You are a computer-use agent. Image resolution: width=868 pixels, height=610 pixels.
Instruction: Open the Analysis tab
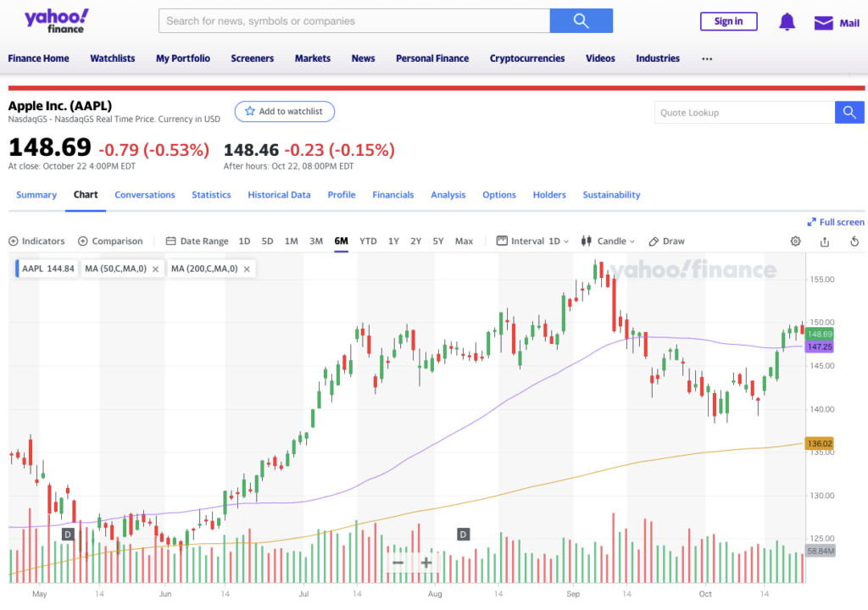coord(448,195)
